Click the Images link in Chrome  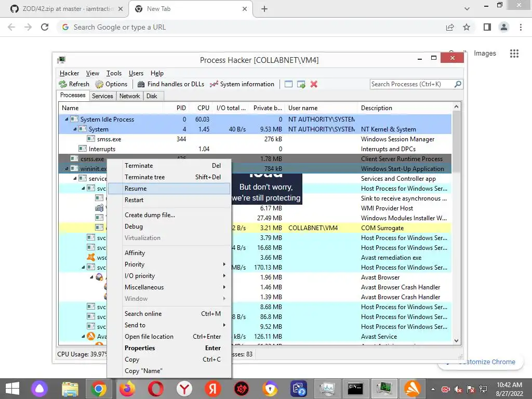(x=485, y=54)
